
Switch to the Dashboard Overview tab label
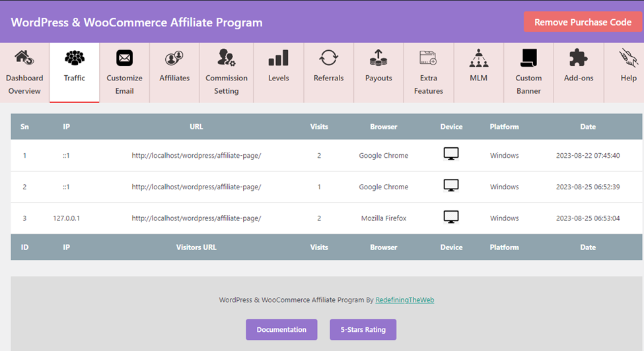24,84
